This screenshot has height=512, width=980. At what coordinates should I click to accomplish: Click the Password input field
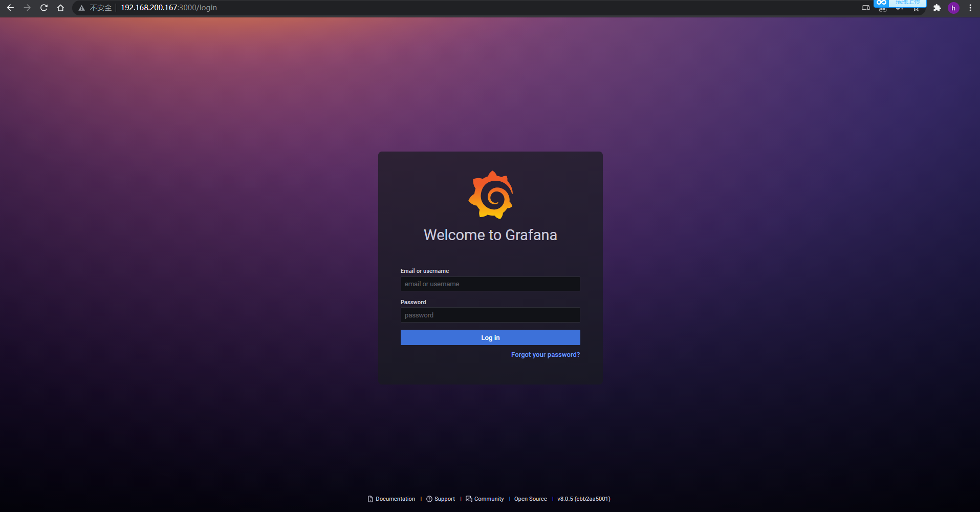490,315
